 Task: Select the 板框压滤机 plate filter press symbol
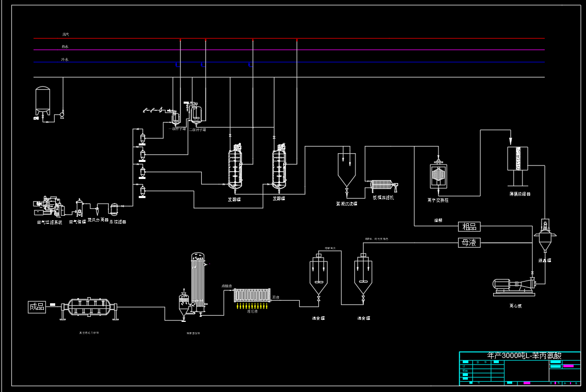click(x=383, y=186)
